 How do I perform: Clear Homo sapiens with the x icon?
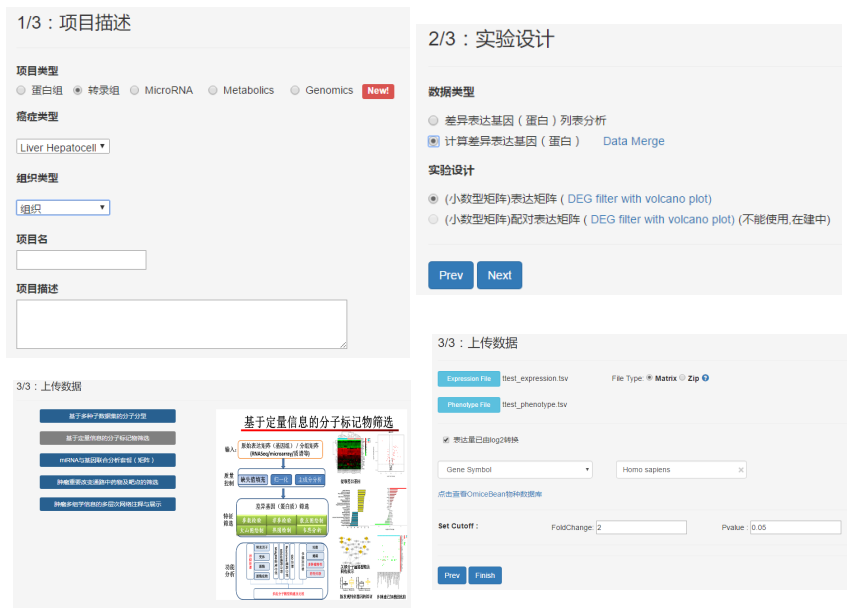(741, 470)
